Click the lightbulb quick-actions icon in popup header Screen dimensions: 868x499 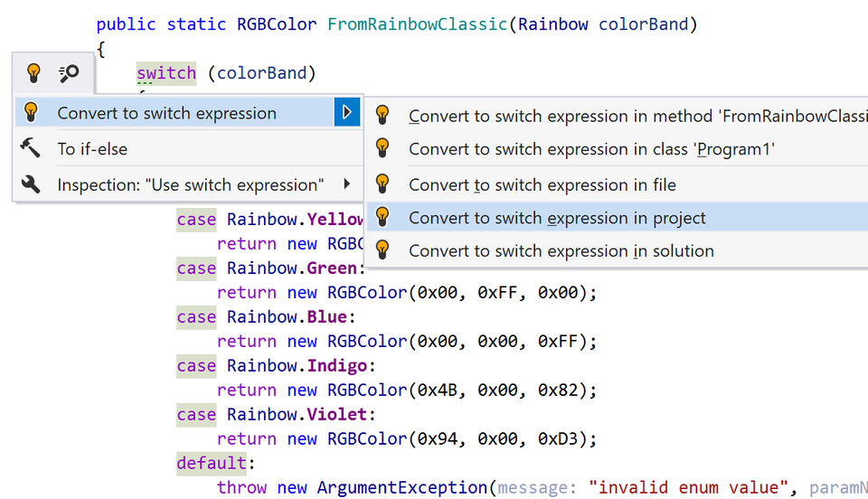click(x=33, y=73)
